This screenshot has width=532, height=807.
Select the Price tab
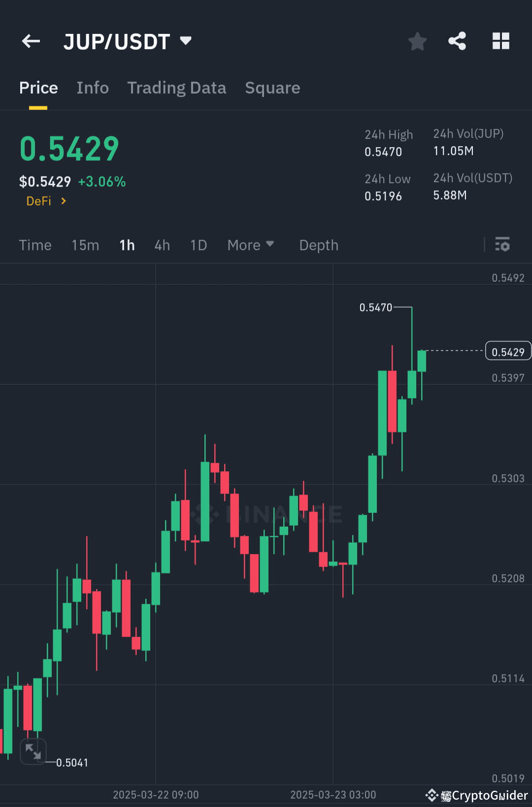[x=38, y=87]
